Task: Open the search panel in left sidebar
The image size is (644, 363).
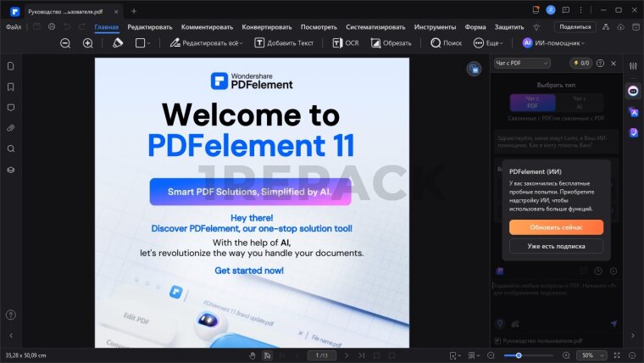Action: point(11,148)
